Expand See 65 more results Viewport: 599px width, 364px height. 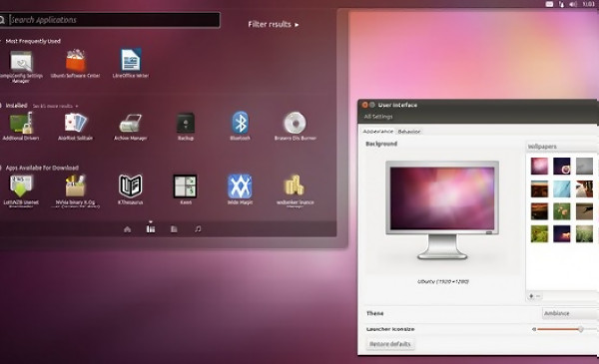[x=55, y=106]
